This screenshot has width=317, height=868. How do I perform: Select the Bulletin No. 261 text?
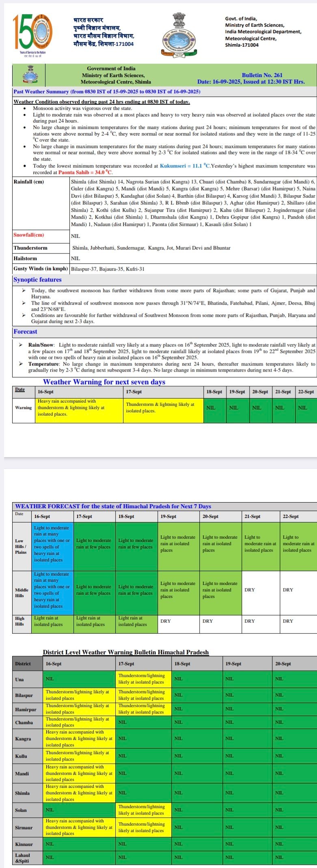pos(262,75)
